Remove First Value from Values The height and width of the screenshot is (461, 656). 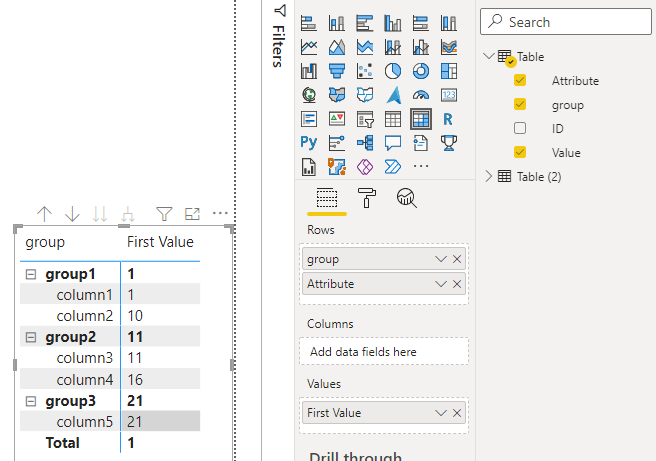click(457, 413)
